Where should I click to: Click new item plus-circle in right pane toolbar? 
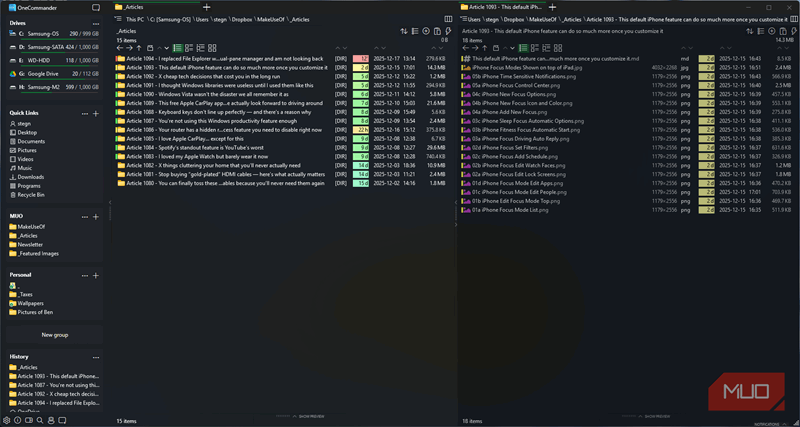[x=772, y=31]
